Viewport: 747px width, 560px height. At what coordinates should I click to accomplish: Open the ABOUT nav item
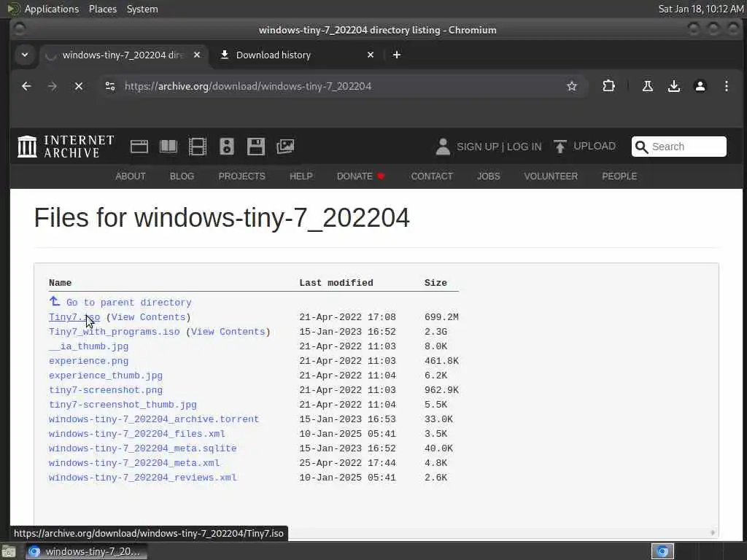point(131,176)
